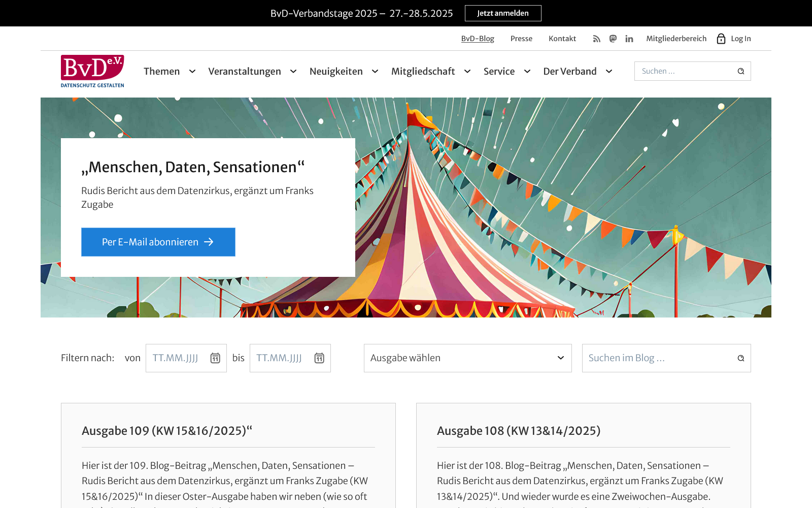Screen dimensions: 812x508
Task: Click the header search magnifier icon
Action: [741, 71]
